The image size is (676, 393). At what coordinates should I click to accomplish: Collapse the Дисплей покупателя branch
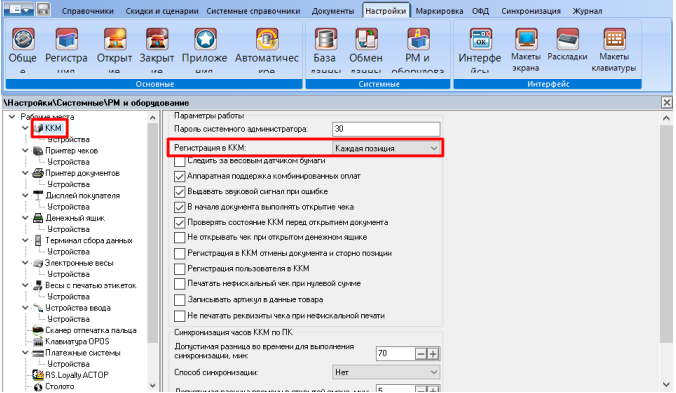pyautogui.click(x=25, y=196)
